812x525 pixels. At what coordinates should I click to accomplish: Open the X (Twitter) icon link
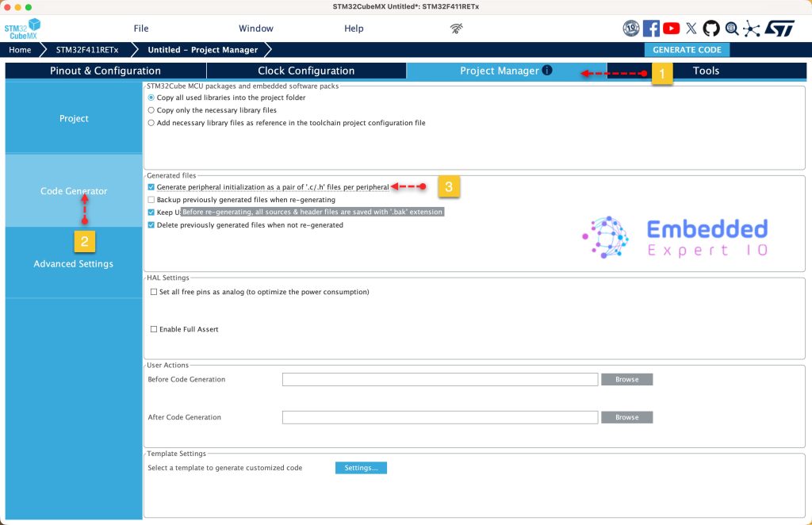pos(691,29)
